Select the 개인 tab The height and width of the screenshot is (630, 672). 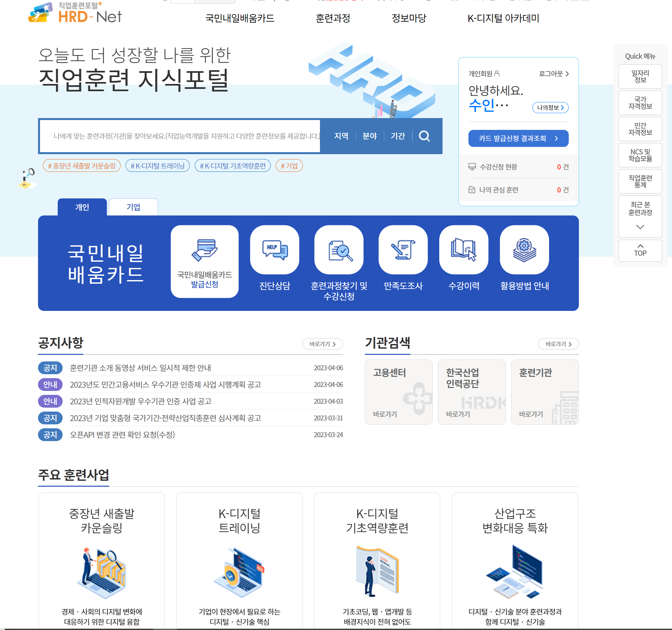(82, 207)
